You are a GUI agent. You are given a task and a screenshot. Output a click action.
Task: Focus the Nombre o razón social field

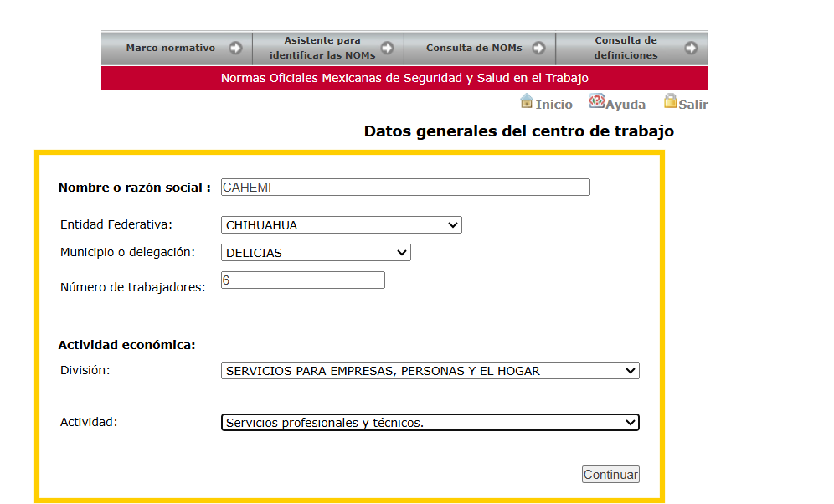[x=405, y=188]
